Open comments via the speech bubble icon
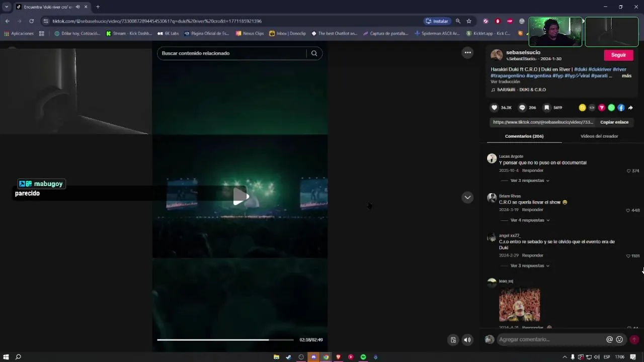The image size is (644, 362). tap(522, 108)
